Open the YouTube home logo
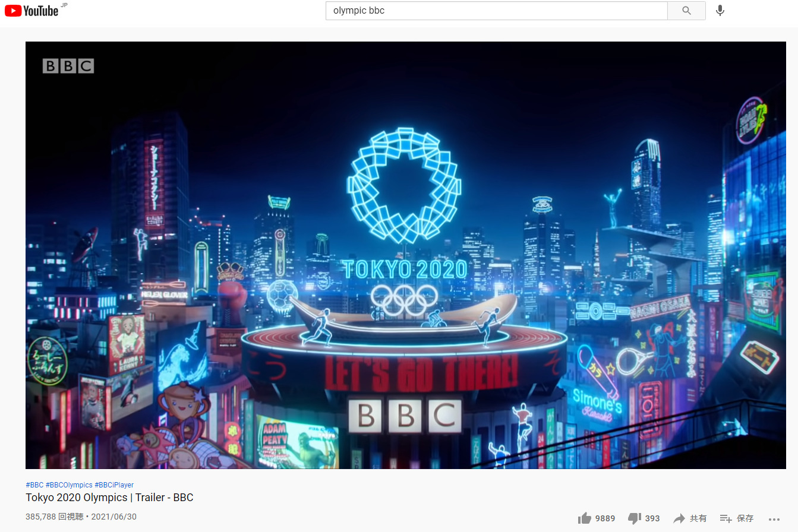The image size is (798, 532). 31,11
